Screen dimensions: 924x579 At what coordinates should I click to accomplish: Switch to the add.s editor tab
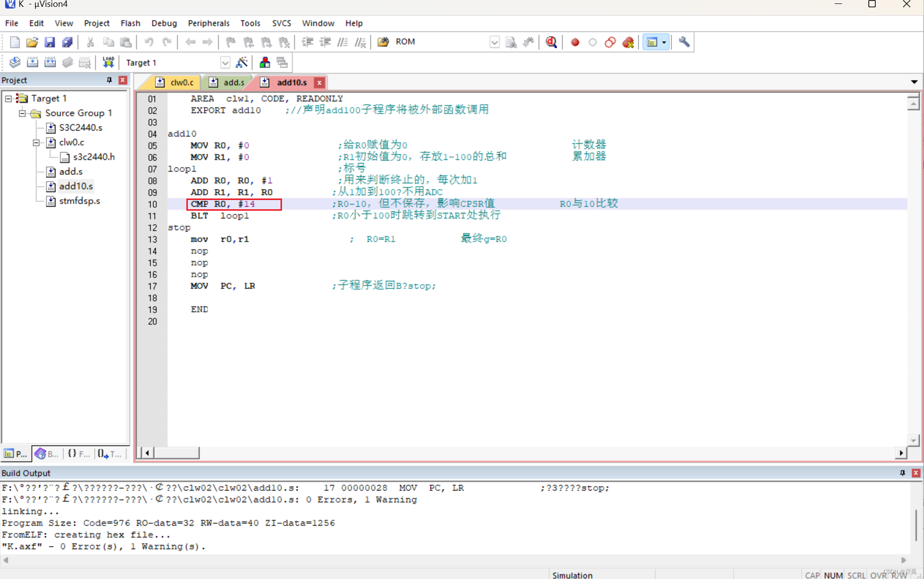[x=227, y=82]
